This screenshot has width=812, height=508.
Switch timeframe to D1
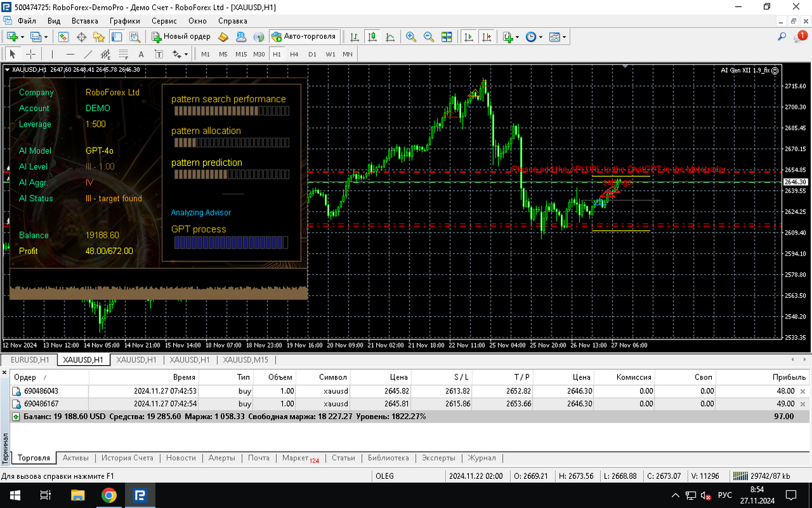[x=312, y=54]
